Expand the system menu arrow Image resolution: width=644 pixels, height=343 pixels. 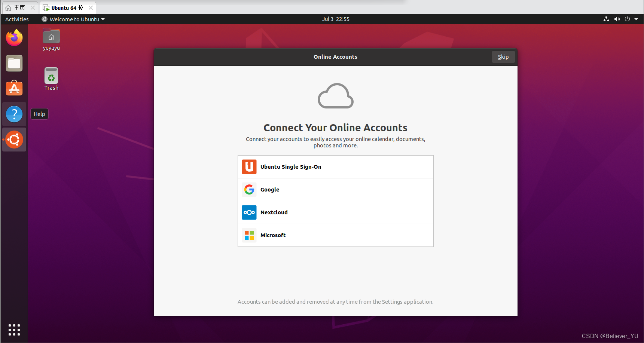tap(636, 19)
